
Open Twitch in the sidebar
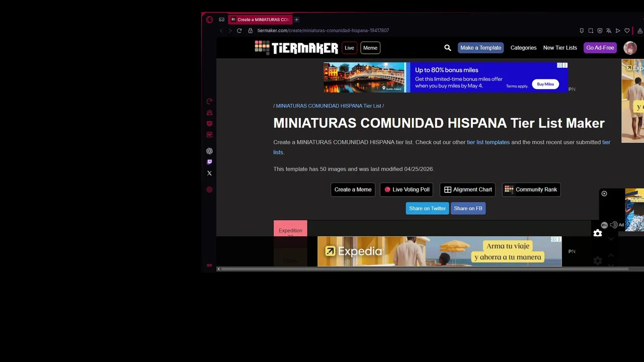(x=209, y=162)
